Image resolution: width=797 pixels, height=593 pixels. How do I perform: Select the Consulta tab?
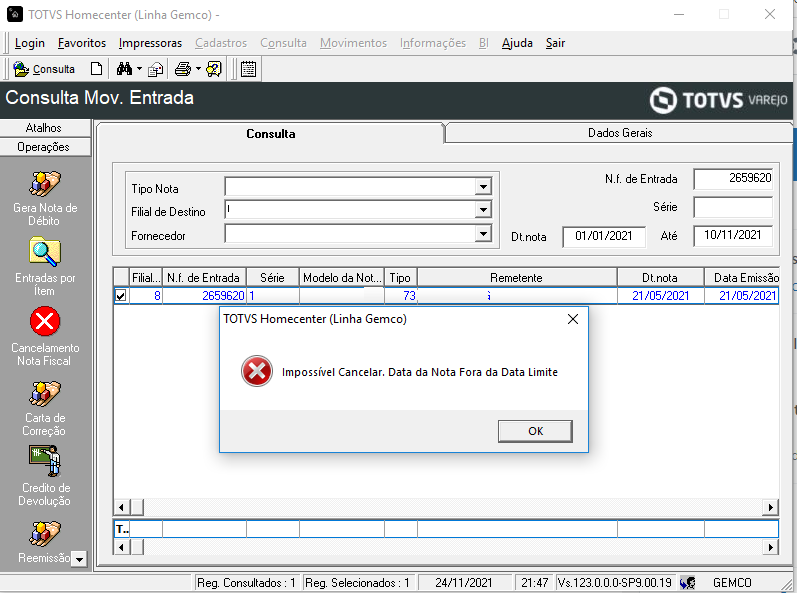(270, 134)
